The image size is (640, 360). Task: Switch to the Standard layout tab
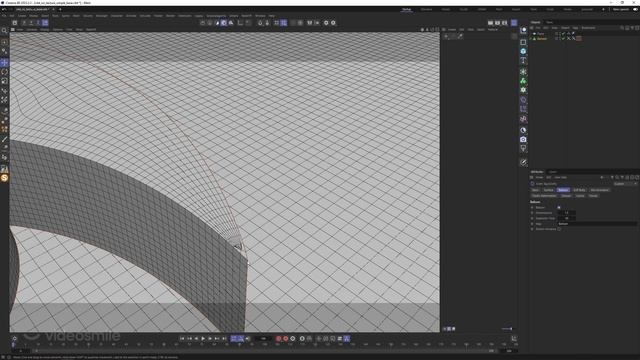[x=426, y=9]
